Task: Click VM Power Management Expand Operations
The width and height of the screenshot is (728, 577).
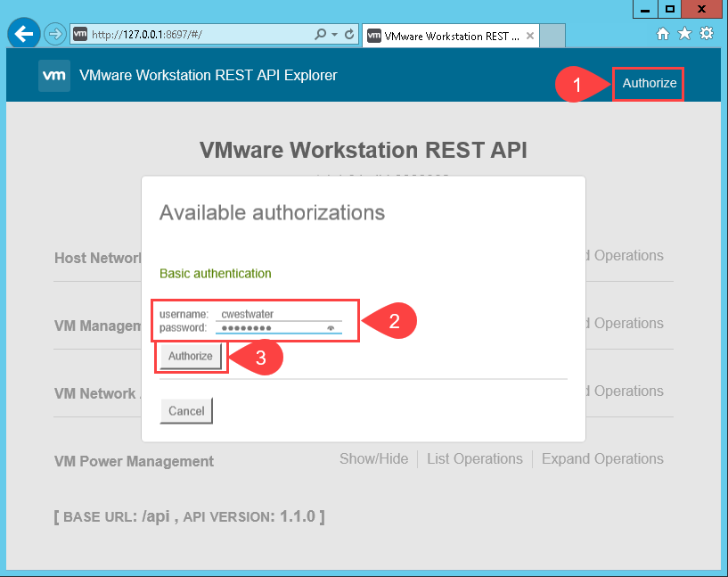Action: [x=602, y=459]
